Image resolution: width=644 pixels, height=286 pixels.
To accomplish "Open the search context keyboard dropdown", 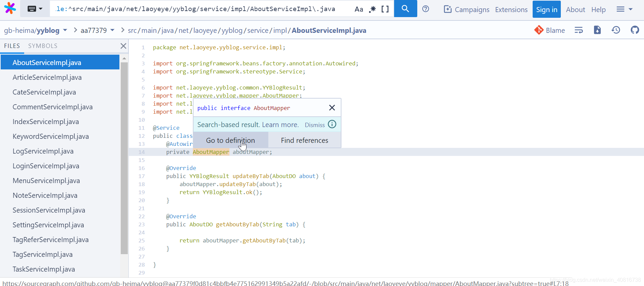I will [x=35, y=9].
